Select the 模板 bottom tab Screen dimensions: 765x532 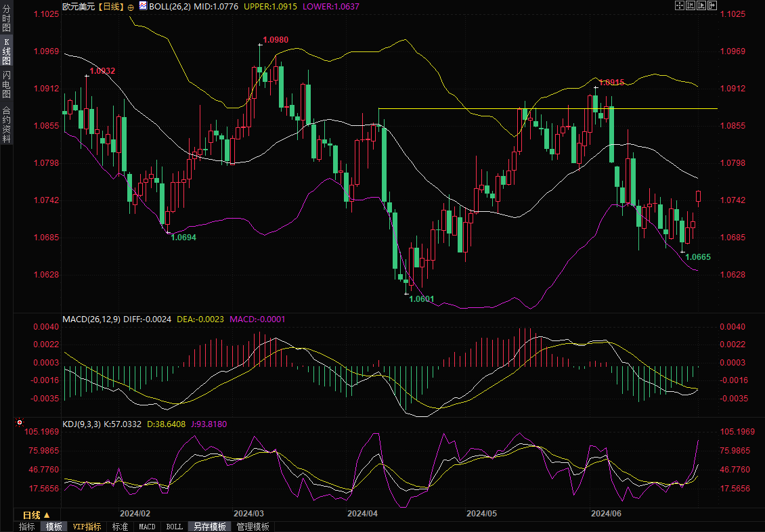coord(53,527)
